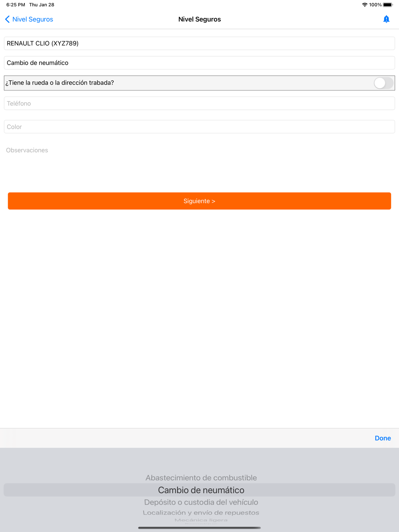Tap the back chevron arrow icon
This screenshot has width=399, height=532.
tap(7, 19)
